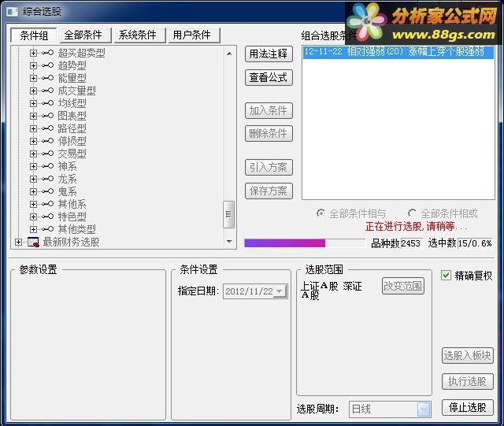The width and height of the screenshot is (504, 426).
Task: Click the key icon beside 成交量型
Action: pyautogui.click(x=47, y=91)
